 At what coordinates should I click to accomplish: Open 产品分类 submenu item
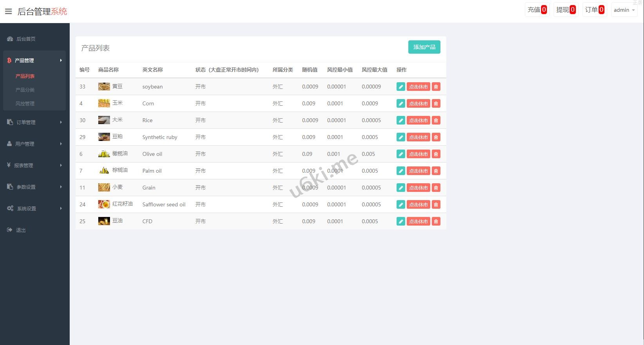25,90
